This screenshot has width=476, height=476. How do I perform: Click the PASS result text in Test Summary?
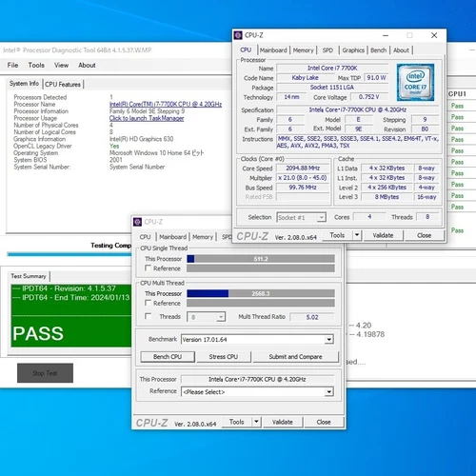tap(38, 333)
